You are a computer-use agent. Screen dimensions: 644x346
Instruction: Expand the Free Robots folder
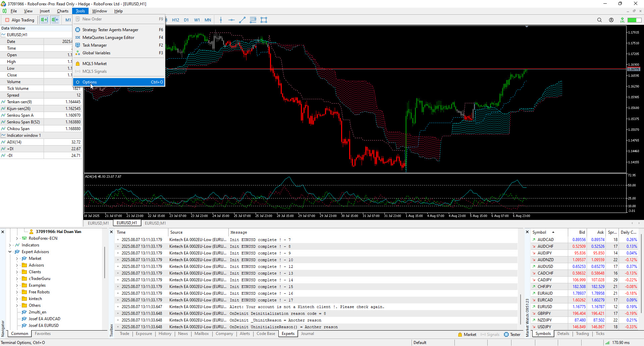17,292
